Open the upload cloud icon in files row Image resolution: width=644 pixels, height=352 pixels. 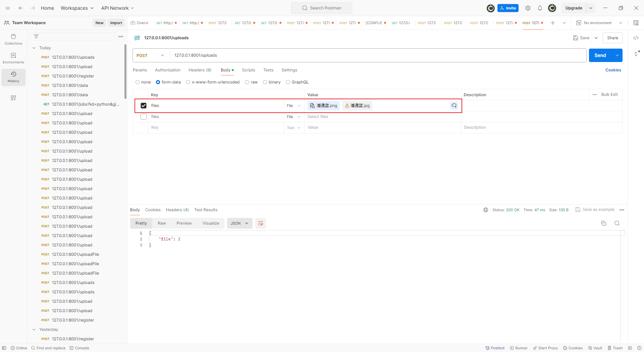coord(454,106)
